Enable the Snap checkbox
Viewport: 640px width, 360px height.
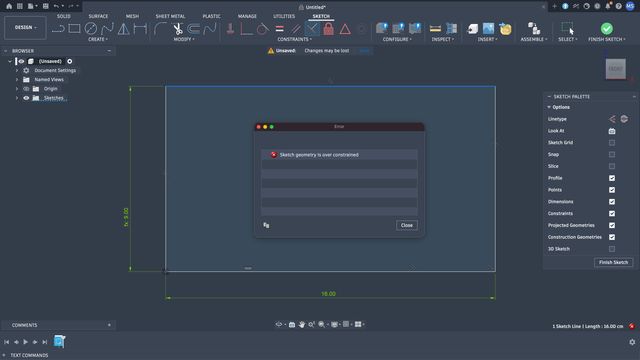click(x=611, y=155)
